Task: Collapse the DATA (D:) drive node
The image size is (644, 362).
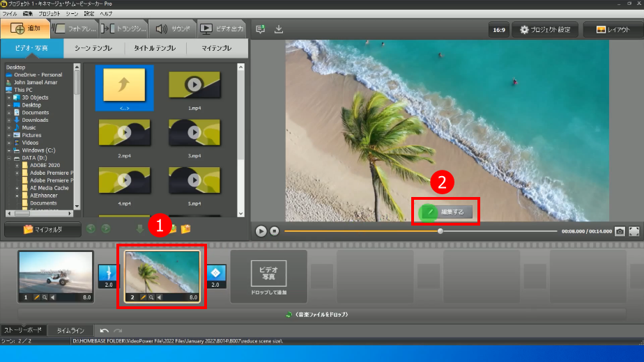Action: tap(10, 158)
